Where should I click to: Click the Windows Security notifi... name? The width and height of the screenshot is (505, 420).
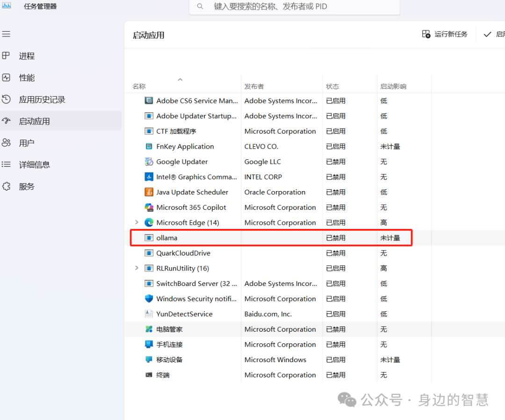point(196,299)
